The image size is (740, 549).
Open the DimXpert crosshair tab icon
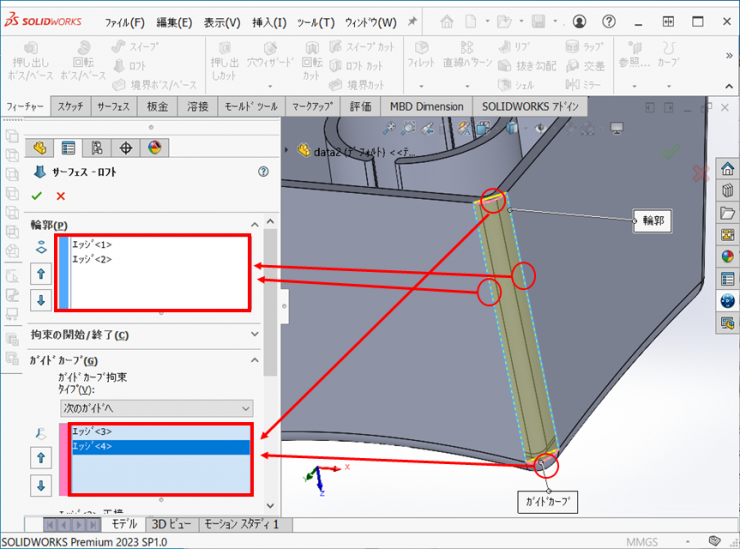[126, 148]
